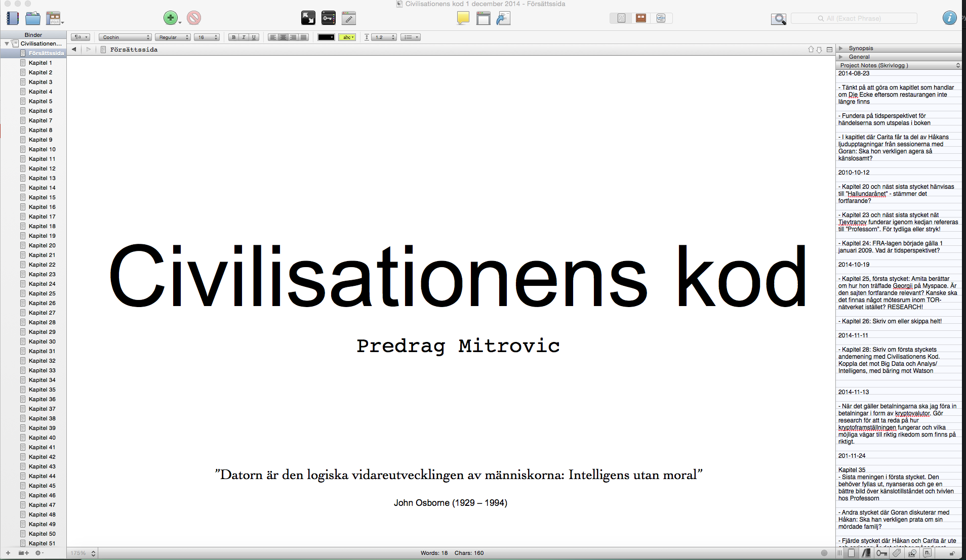Toggle the Binder sidebar icon

pyautogui.click(x=12, y=19)
